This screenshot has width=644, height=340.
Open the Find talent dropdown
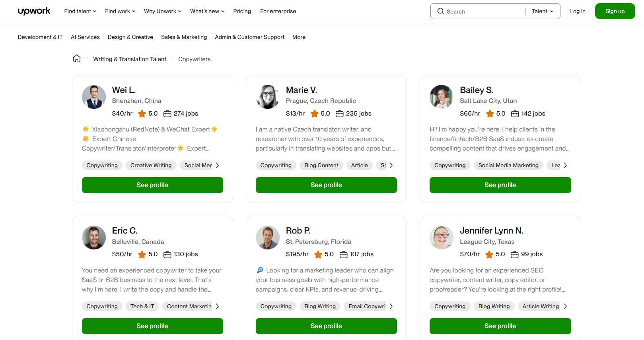coord(80,11)
